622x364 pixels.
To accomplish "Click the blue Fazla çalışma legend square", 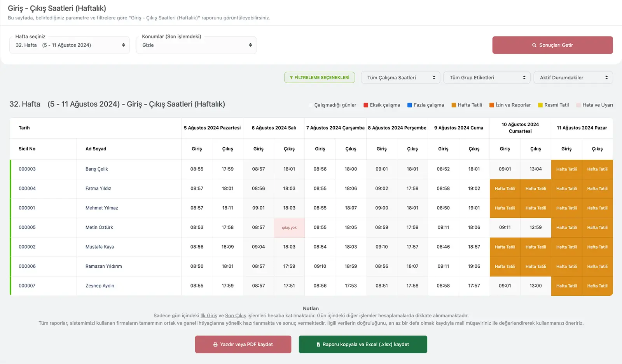I will pos(409,105).
